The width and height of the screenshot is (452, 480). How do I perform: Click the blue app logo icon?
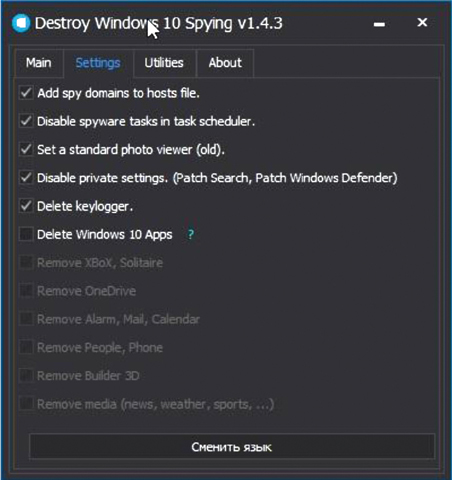[21, 23]
